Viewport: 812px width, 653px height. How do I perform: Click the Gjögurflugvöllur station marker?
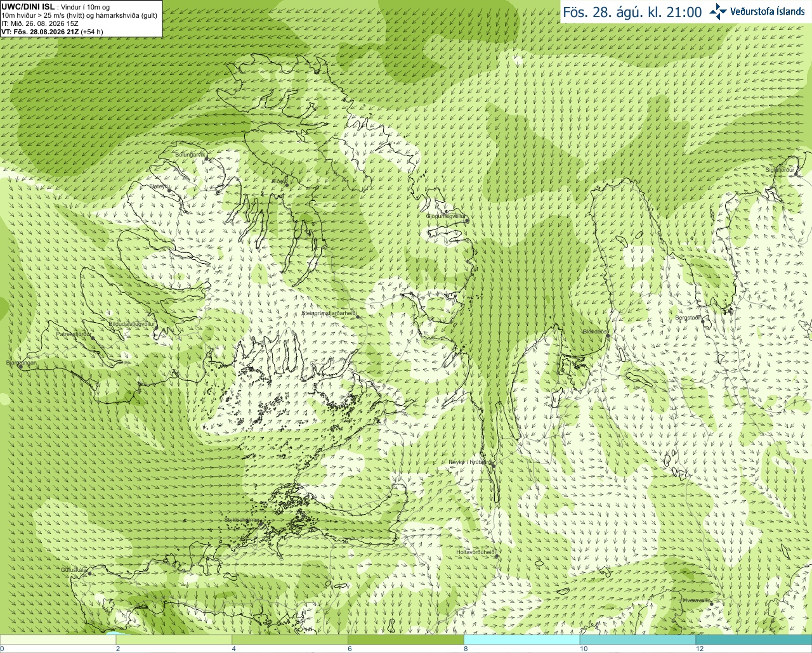[x=467, y=219]
